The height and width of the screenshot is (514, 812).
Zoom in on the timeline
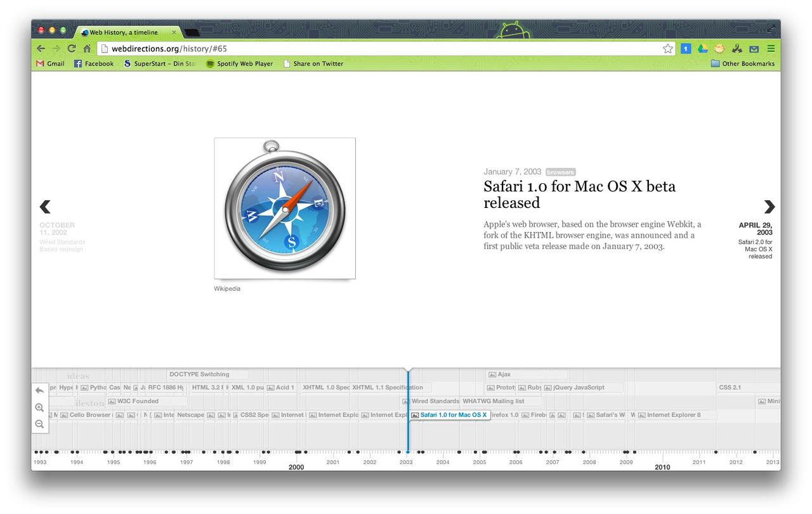(39, 408)
